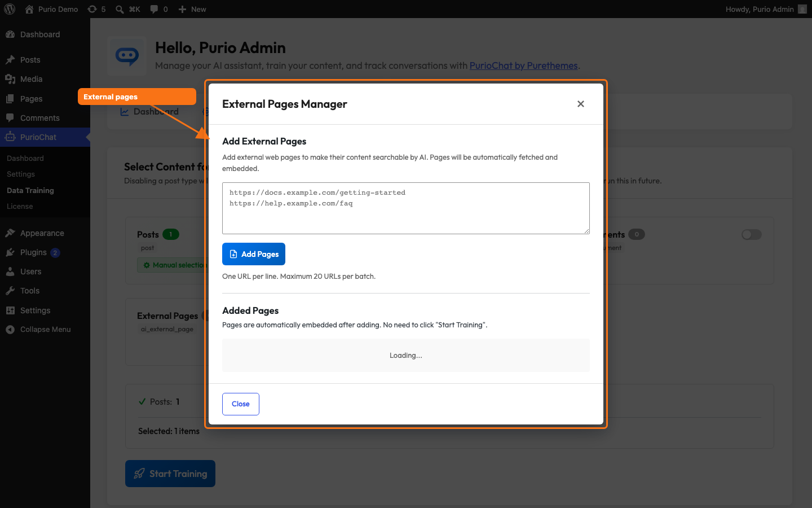Click the Add Pages button
The width and height of the screenshot is (812, 508).
pyautogui.click(x=254, y=254)
